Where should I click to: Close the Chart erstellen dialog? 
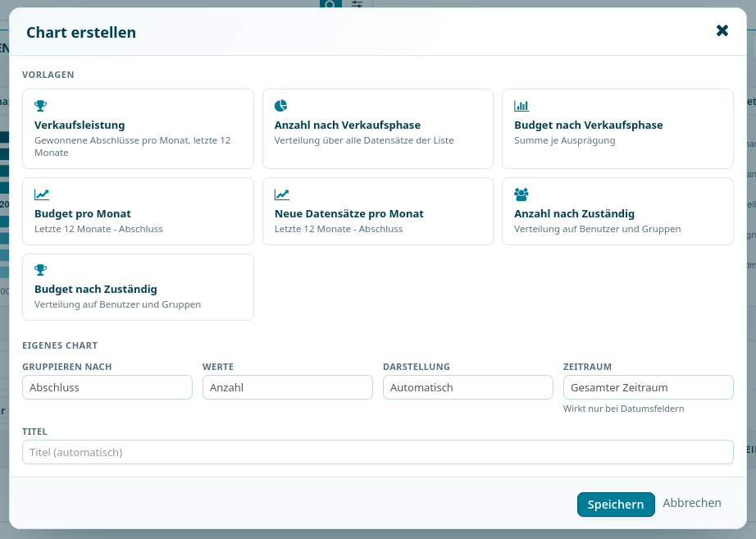coord(722,31)
